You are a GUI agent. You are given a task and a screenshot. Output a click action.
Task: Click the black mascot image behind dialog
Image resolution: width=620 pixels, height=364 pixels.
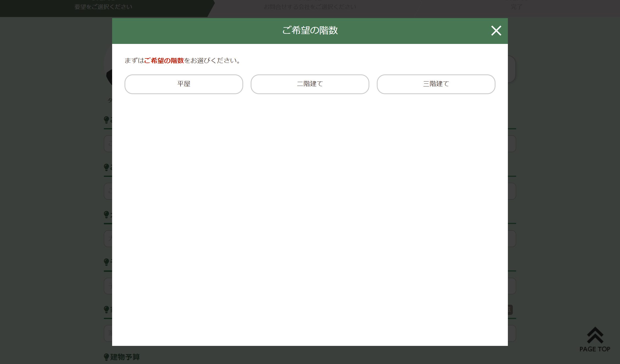click(109, 77)
